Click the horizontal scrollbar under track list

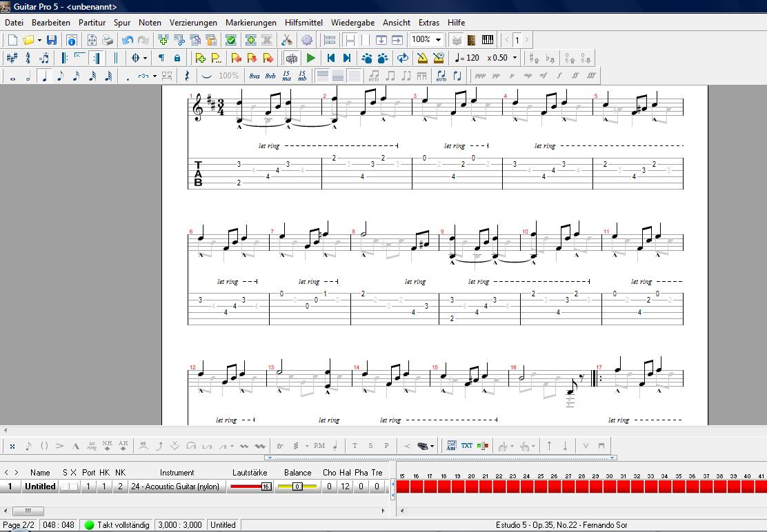click(195, 511)
